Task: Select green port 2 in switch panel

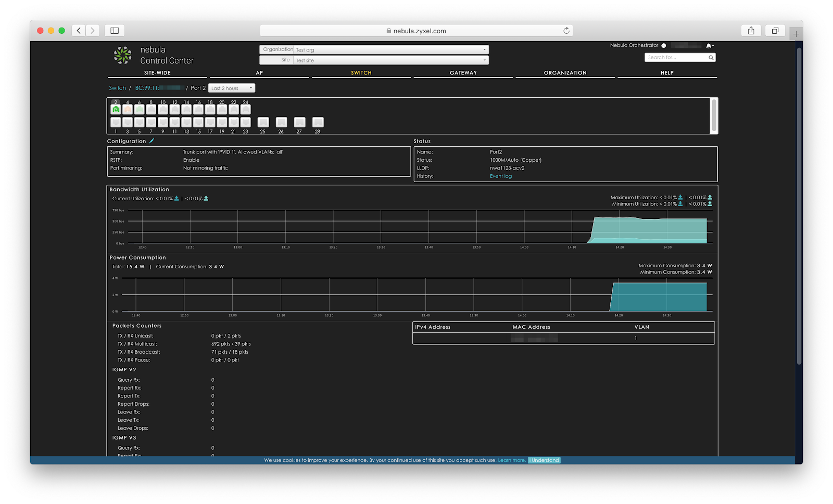Action: pyautogui.click(x=116, y=109)
